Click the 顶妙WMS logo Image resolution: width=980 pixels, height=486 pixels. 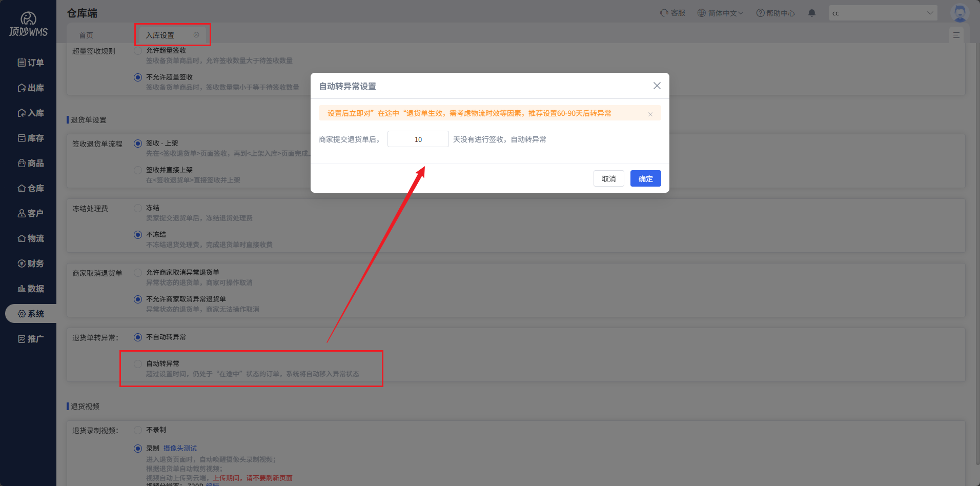pyautogui.click(x=28, y=24)
